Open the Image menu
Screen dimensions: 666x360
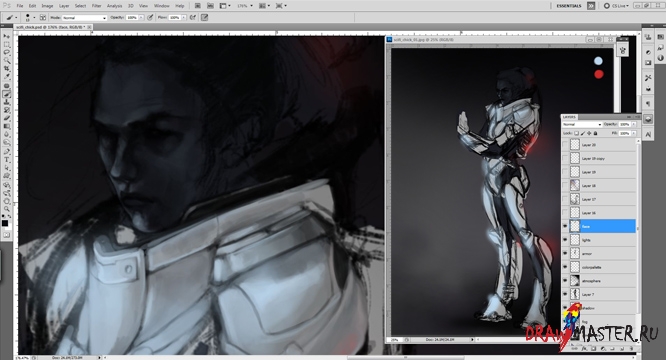[x=47, y=6]
